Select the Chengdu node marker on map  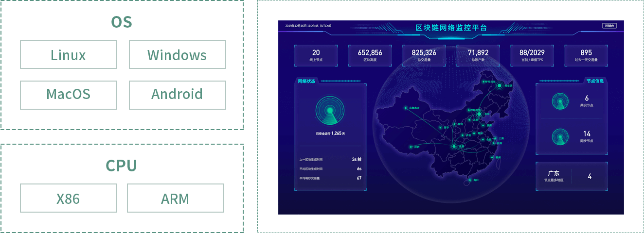(454, 146)
